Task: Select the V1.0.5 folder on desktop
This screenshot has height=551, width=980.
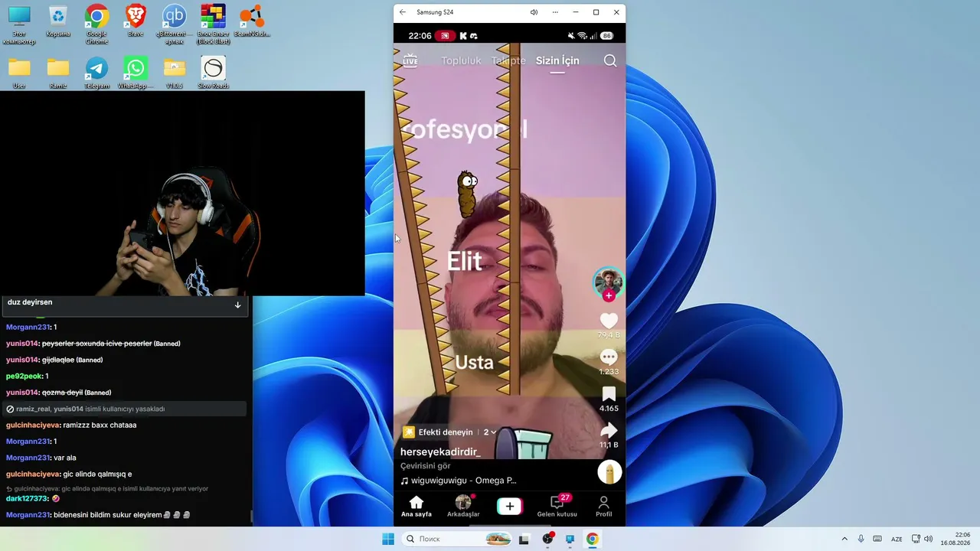Action: [x=174, y=73]
